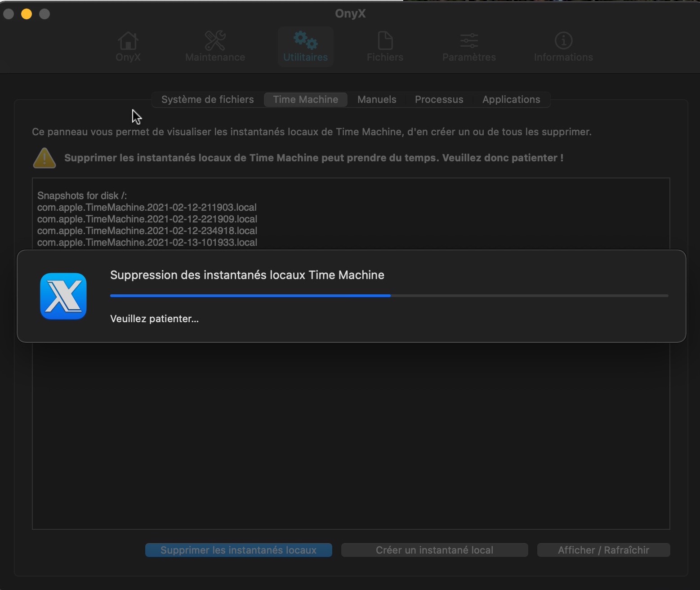
Task: Select snapshot 2021-02-12-234918.local entry
Action: (x=147, y=231)
